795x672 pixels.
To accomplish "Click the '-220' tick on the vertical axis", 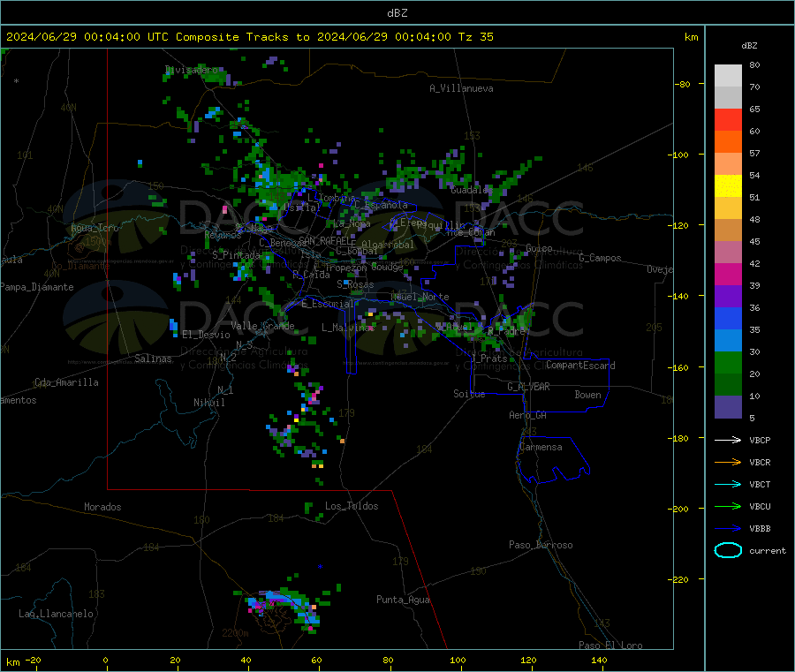I will [x=678, y=579].
